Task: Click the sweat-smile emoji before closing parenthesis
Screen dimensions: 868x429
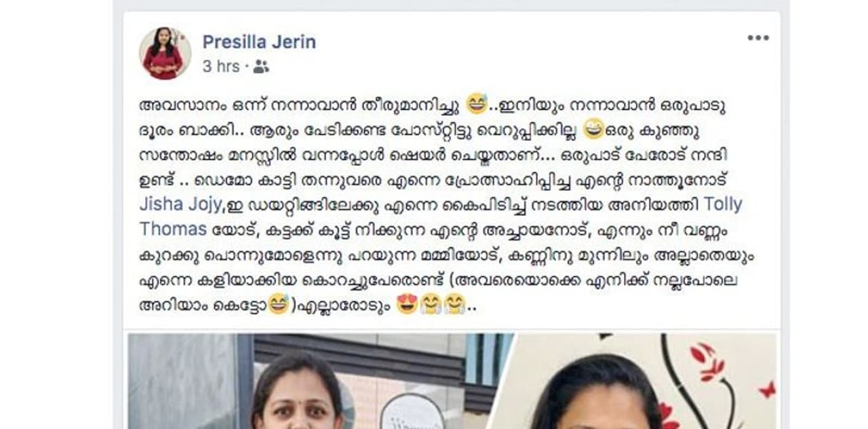Action: (278, 303)
